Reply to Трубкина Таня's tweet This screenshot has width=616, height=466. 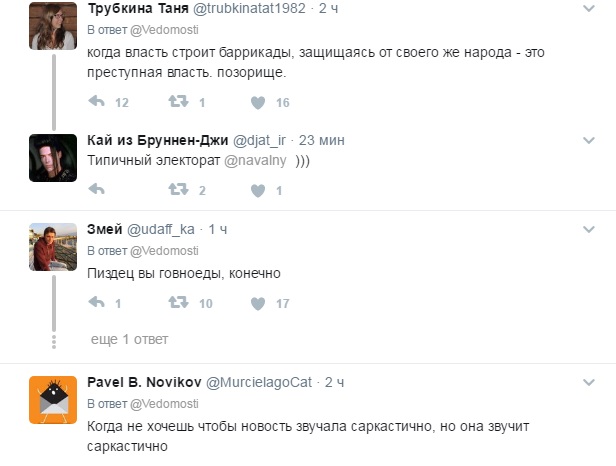pyautogui.click(x=97, y=102)
